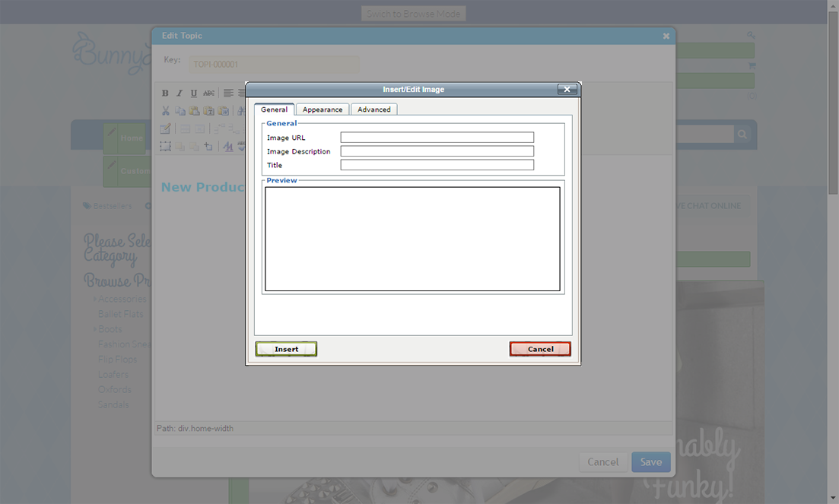Image resolution: width=839 pixels, height=504 pixels.
Task: Click the key icon at top right
Action: (x=751, y=35)
